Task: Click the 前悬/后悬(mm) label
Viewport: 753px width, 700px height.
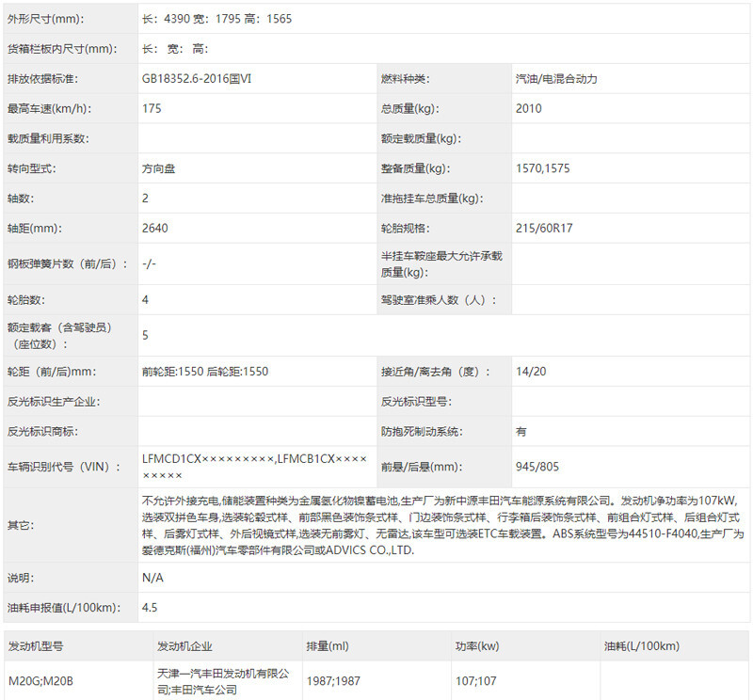Action: (421, 467)
